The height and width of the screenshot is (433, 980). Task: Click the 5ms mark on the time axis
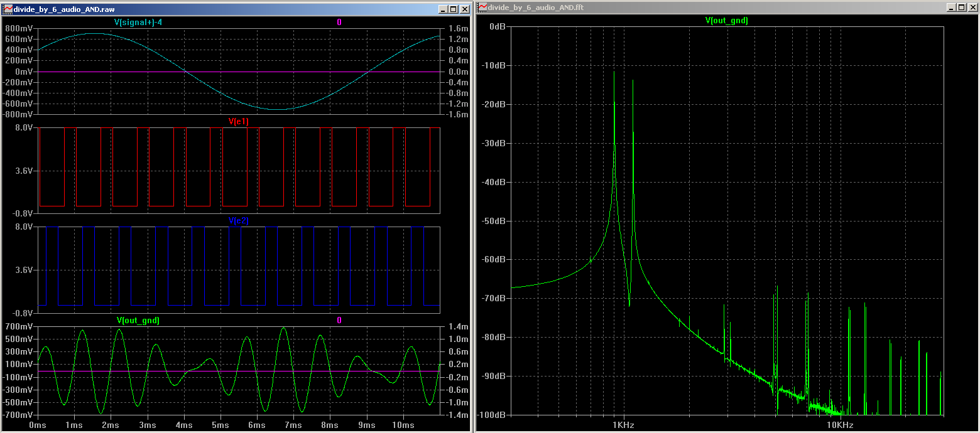(x=220, y=425)
